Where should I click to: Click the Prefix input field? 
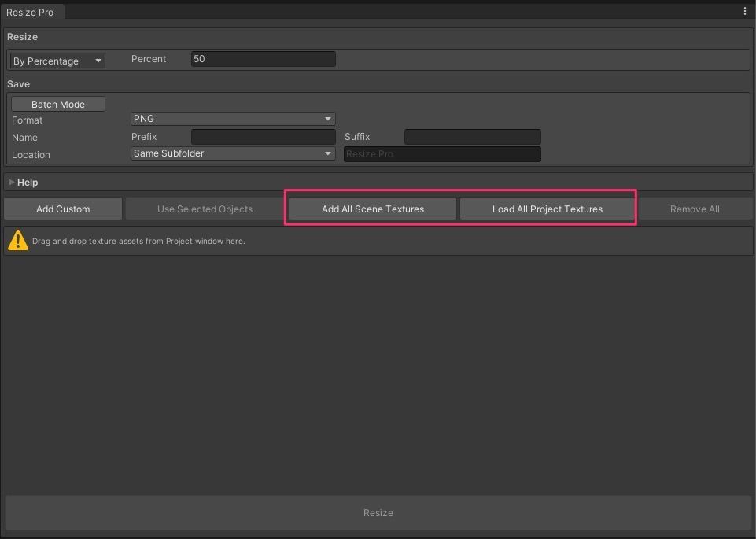click(264, 137)
